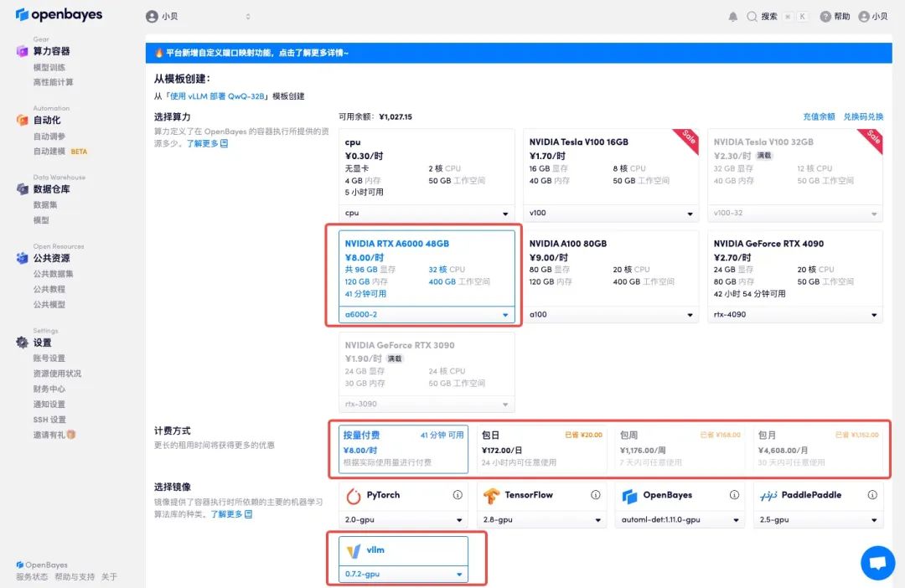Image resolution: width=905 pixels, height=588 pixels.
Task: Show info for PyTorch image
Action: (458, 494)
